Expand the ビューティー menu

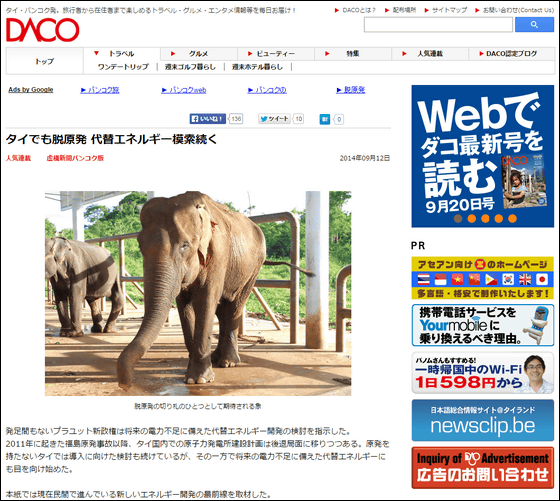coord(276,54)
